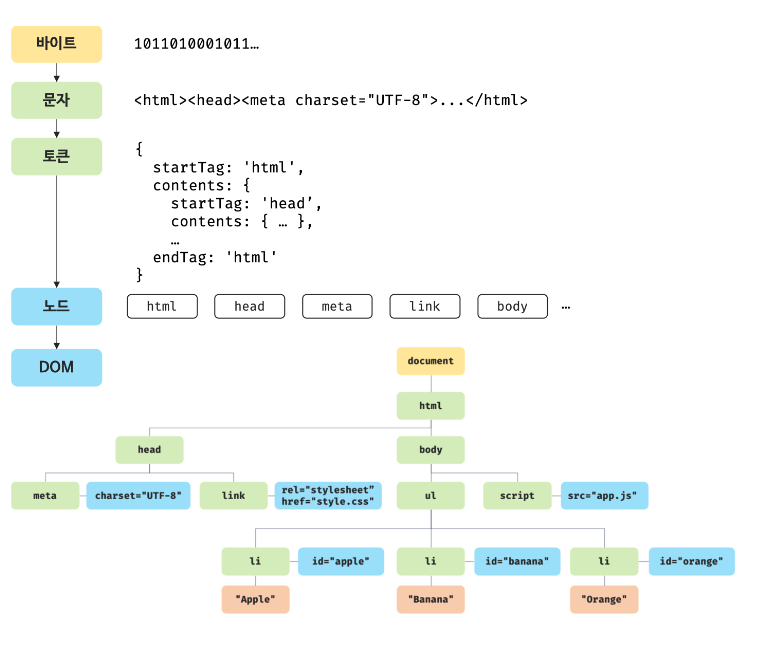Click the endTag: 'html' token line
The image size is (762, 647).
point(215,257)
